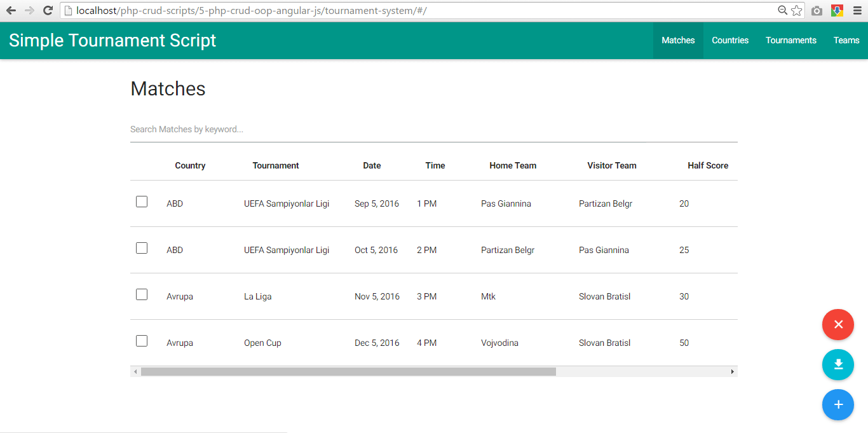Tick the Open Cup match checkbox
The height and width of the screenshot is (433, 868).
coord(141,341)
